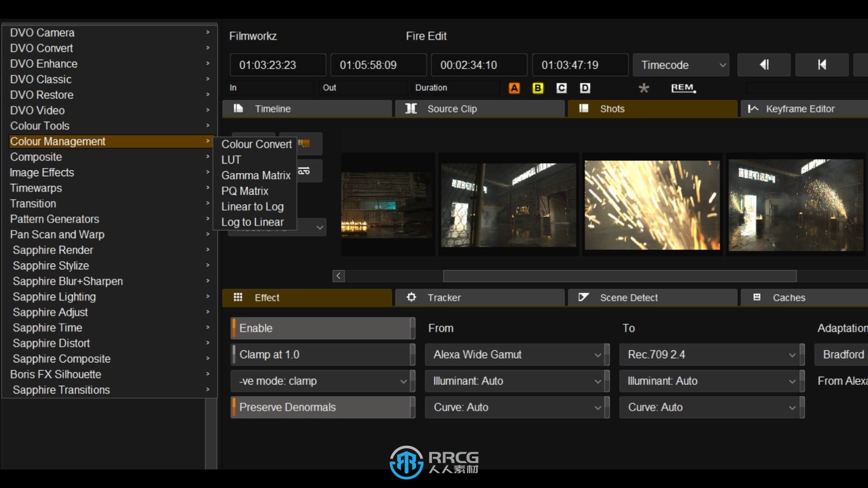This screenshot has height=488, width=868.
Task: Expand the Image Effects menu
Action: (x=110, y=173)
